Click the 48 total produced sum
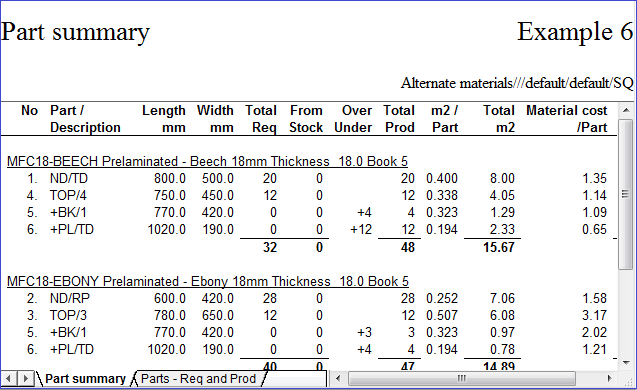Viewport: 637px width, 390px height. 408,247
